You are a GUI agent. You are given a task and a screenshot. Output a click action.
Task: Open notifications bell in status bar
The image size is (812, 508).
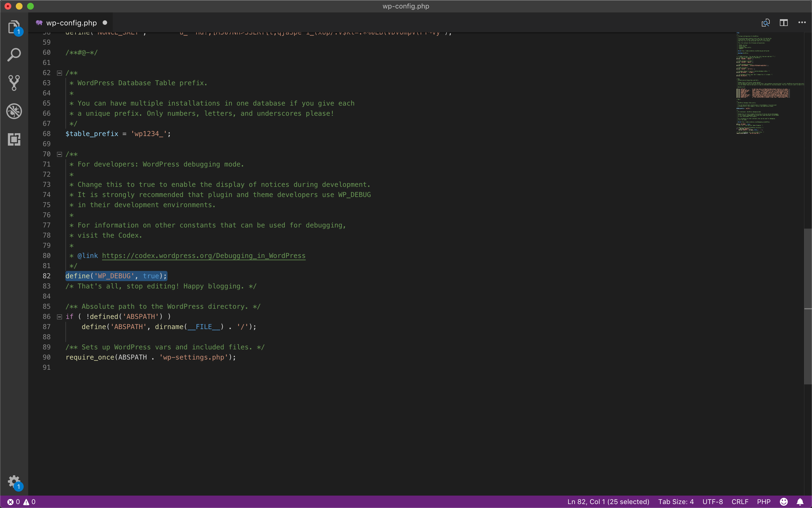tap(800, 502)
